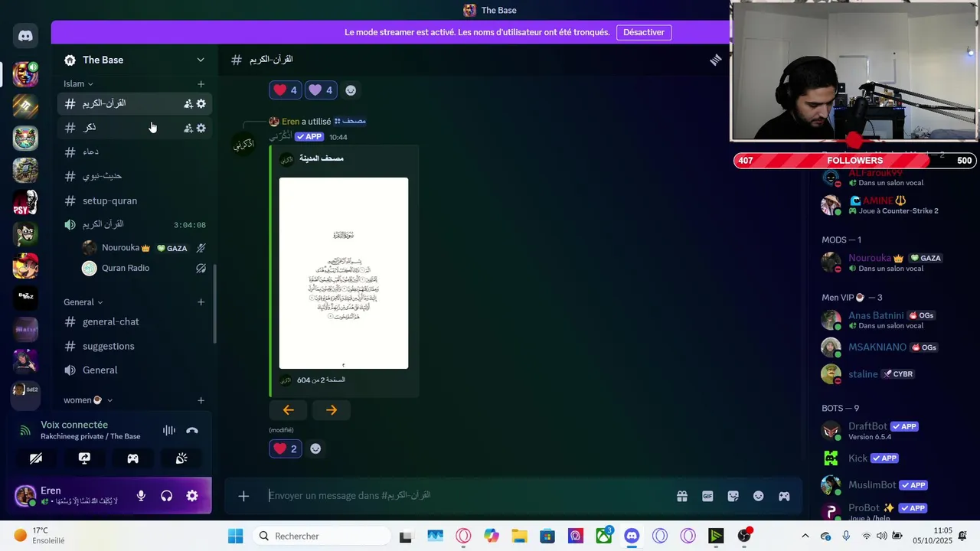Open Microsoft Store from the taskbar
This screenshot has height=551, width=980.
[x=547, y=536]
